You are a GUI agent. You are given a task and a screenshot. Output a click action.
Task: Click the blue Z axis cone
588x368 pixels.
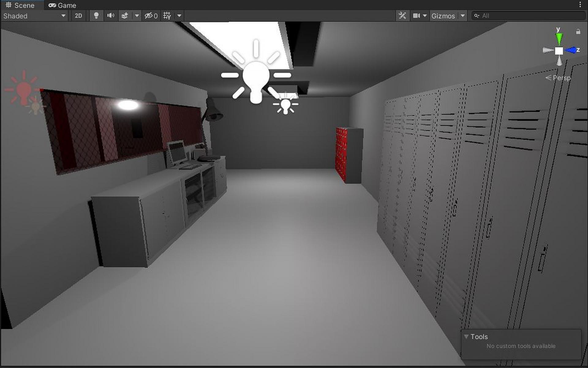571,50
